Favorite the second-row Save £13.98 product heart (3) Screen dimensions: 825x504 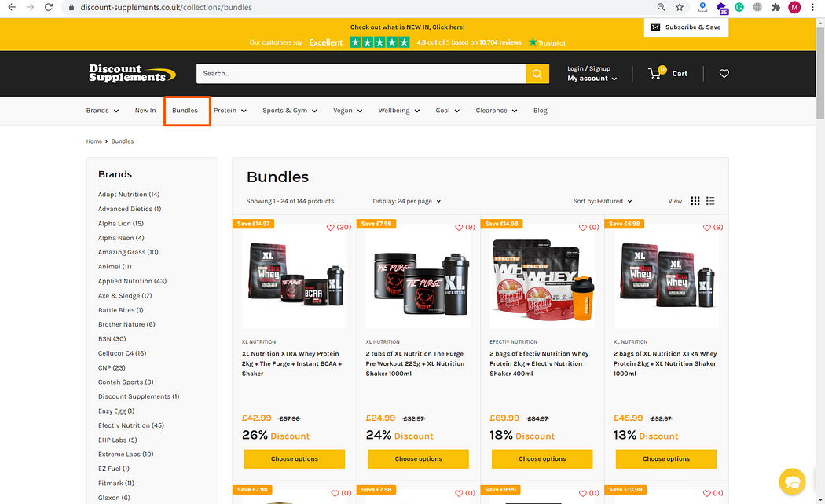coord(706,493)
